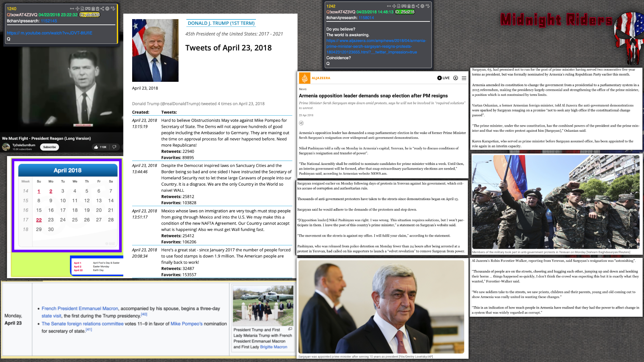Click the April 2018 calendar header
The image size is (644, 362).
pyautogui.click(x=68, y=170)
